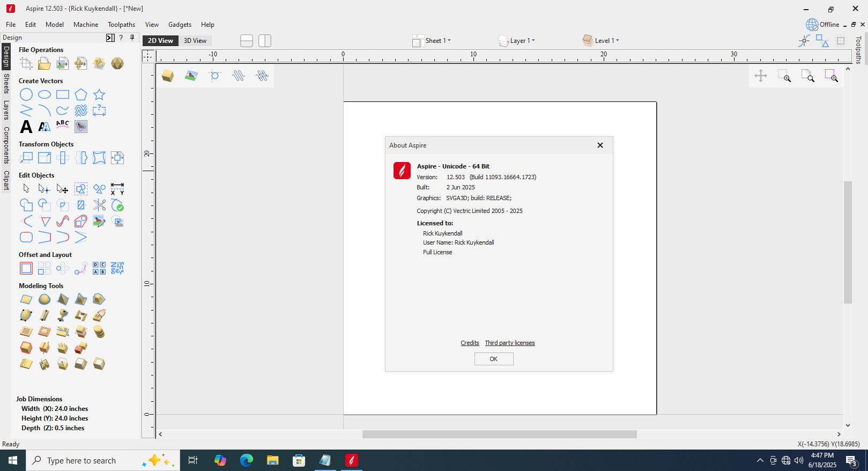
Task: Select the Draw Polyline tool
Action: (26, 111)
